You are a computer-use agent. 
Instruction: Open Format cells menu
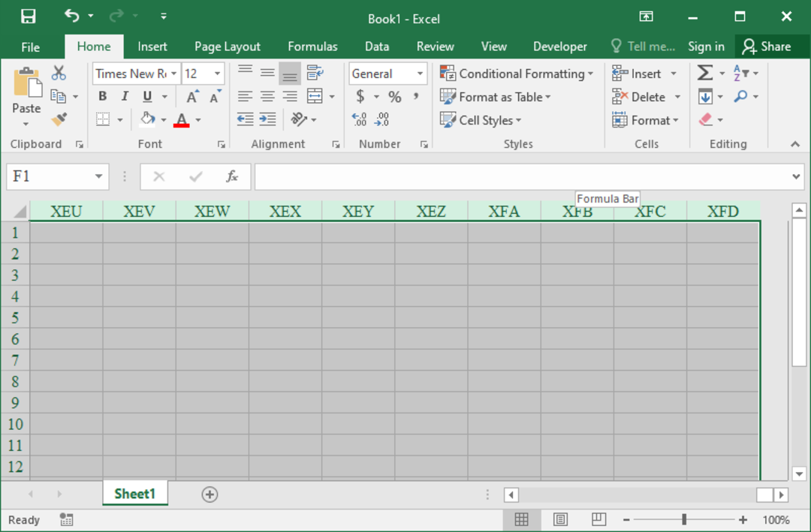(646, 120)
